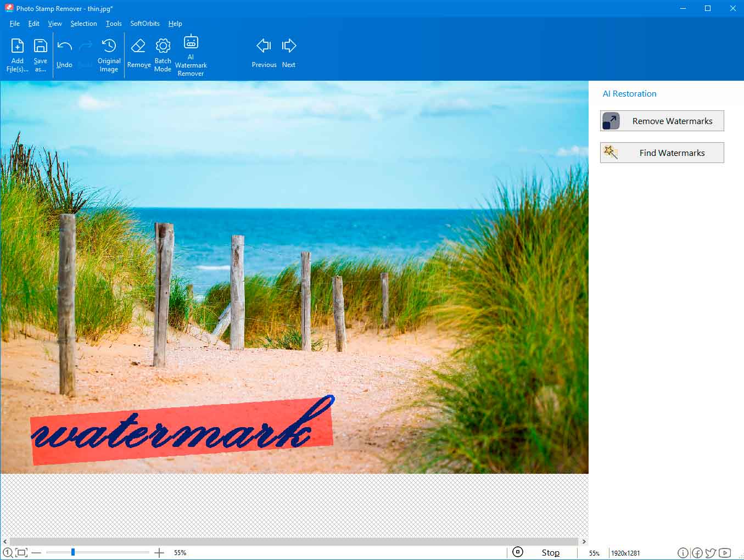Click Undo in the toolbar
This screenshot has height=560, width=744.
(64, 53)
